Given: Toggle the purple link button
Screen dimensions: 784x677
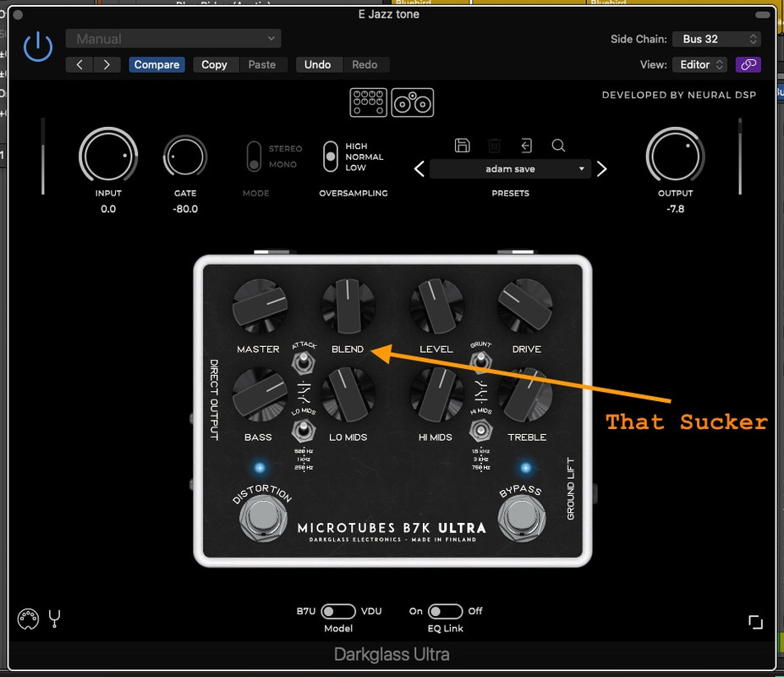Looking at the screenshot, I should [748, 64].
